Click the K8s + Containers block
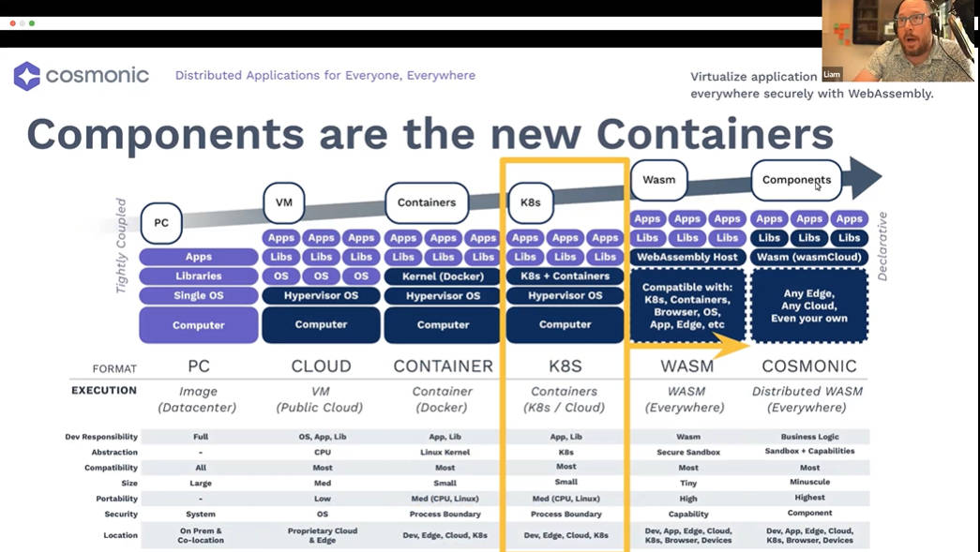This screenshot has width=980, height=552. (x=565, y=276)
